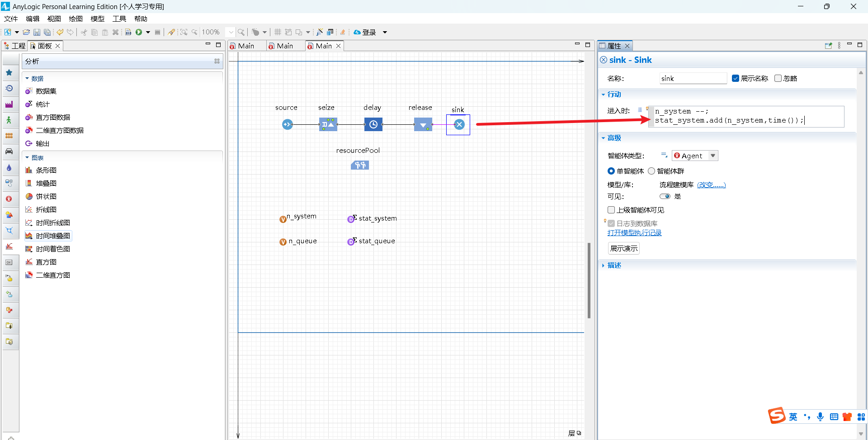Collapse the 数据 palette group

(27, 79)
